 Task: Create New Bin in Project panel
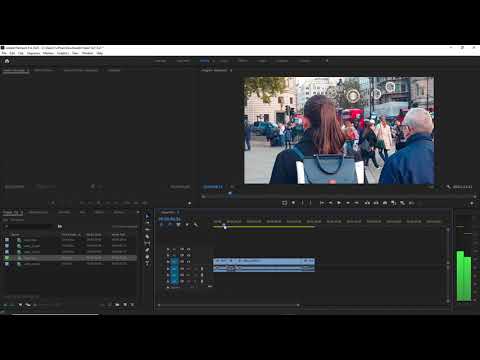[117, 305]
